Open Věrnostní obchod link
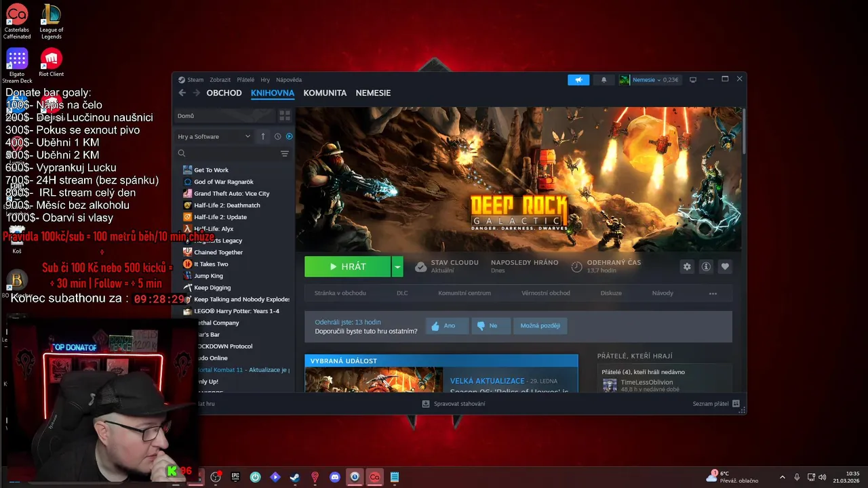 click(546, 293)
